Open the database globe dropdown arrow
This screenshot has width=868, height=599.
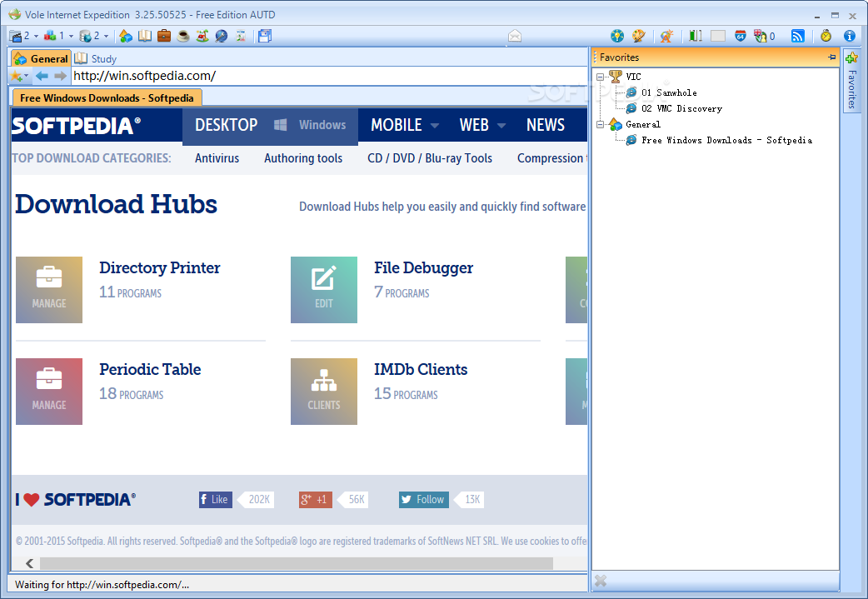point(107,37)
